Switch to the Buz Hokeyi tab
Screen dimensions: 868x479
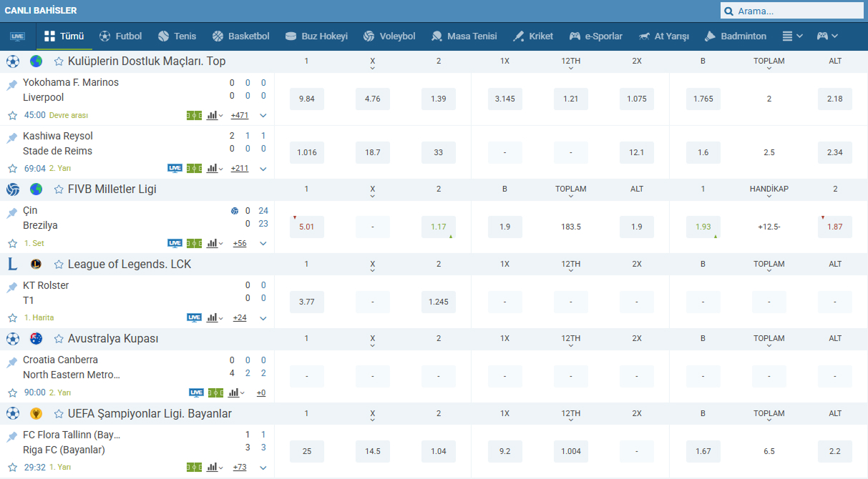pyautogui.click(x=316, y=36)
